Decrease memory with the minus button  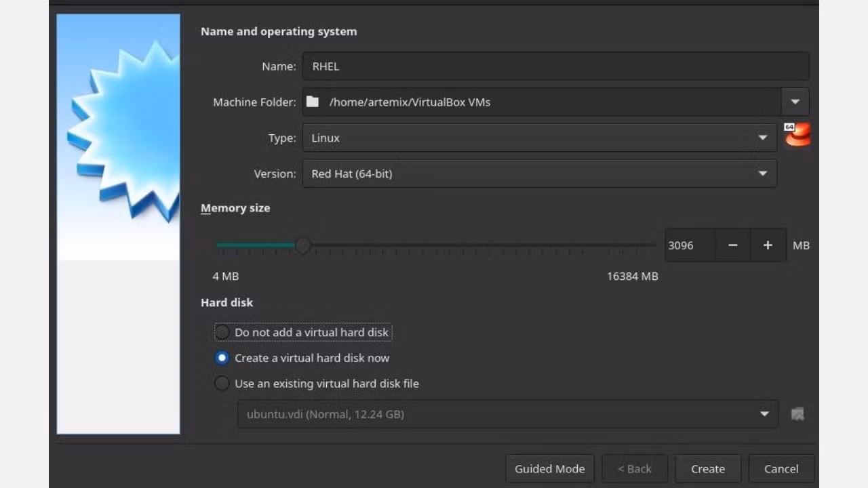point(733,245)
